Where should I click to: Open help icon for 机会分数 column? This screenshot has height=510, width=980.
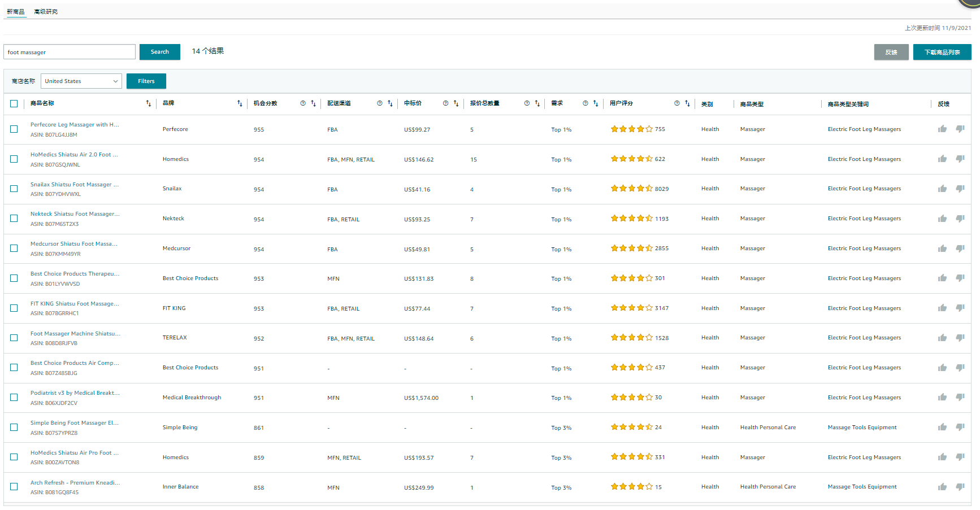(303, 103)
